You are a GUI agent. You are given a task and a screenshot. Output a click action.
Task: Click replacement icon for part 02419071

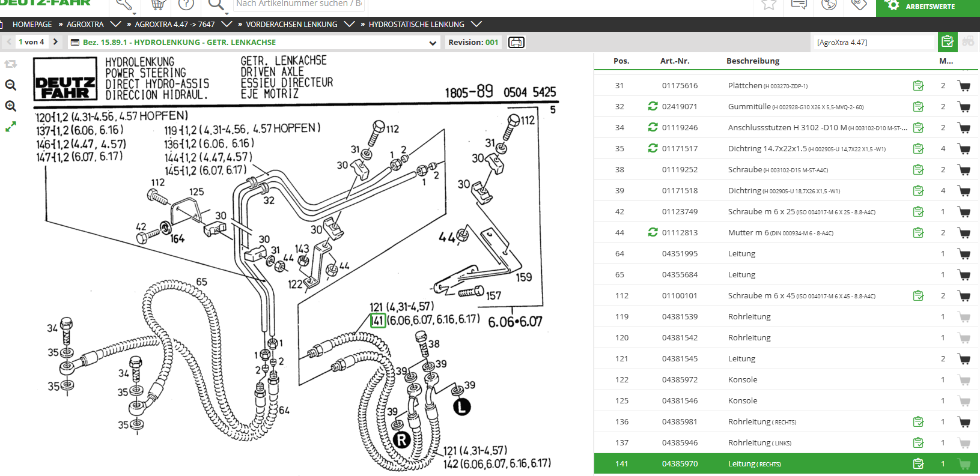pos(653,106)
